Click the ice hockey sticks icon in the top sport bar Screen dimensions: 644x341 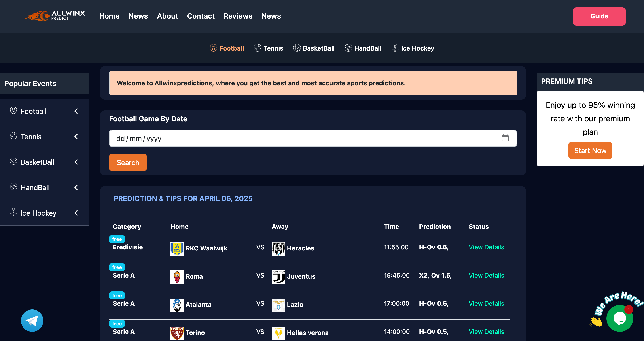pyautogui.click(x=395, y=48)
